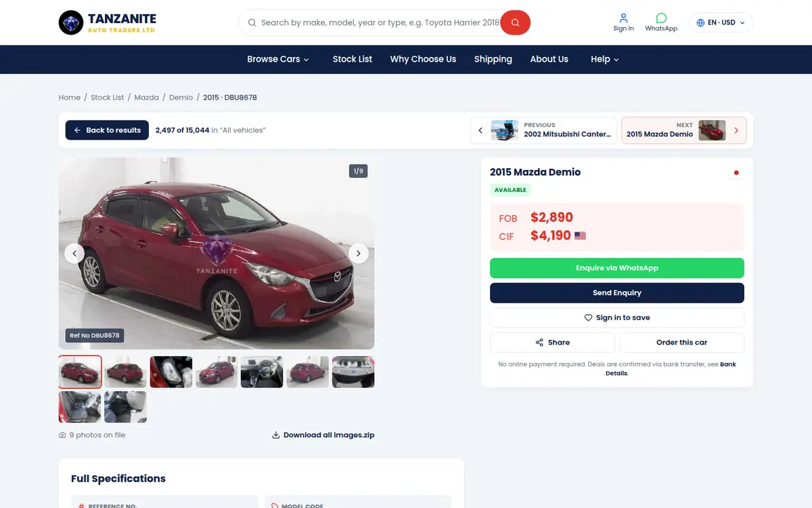The image size is (812, 508).
Task: Open WhatsApp chat from header icon
Action: (x=661, y=22)
